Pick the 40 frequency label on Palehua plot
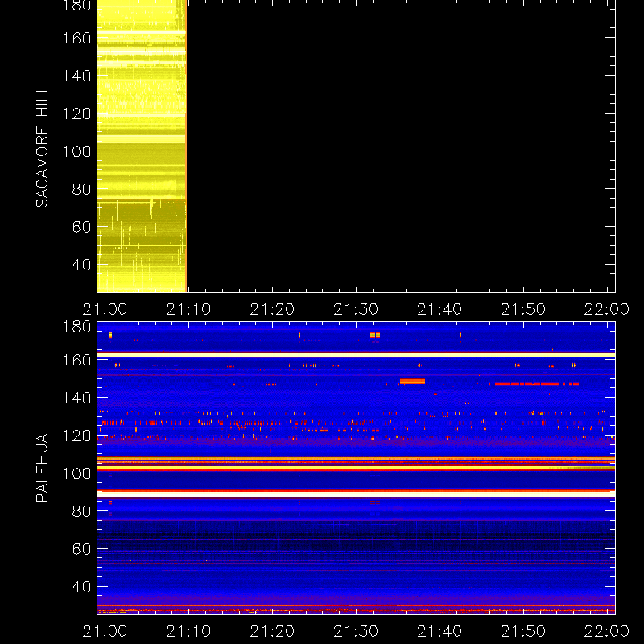The height and width of the screenshot is (644, 644). pos(81,587)
